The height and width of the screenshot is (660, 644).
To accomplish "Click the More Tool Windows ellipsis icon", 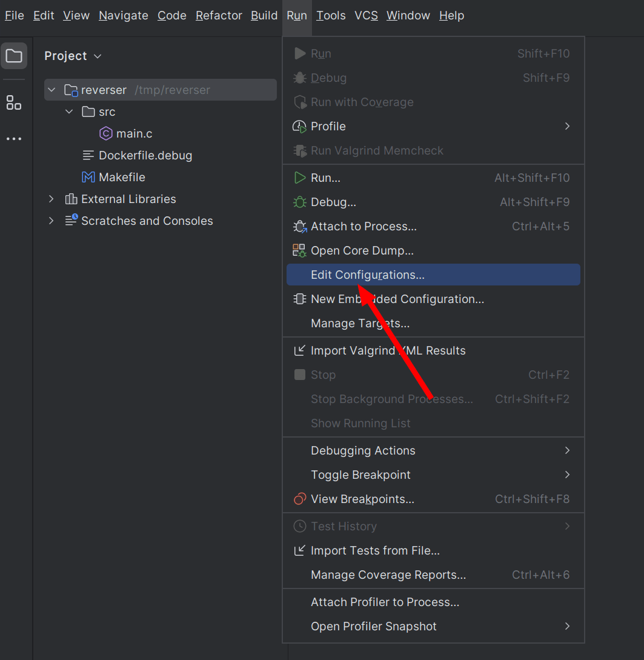I will 14,138.
